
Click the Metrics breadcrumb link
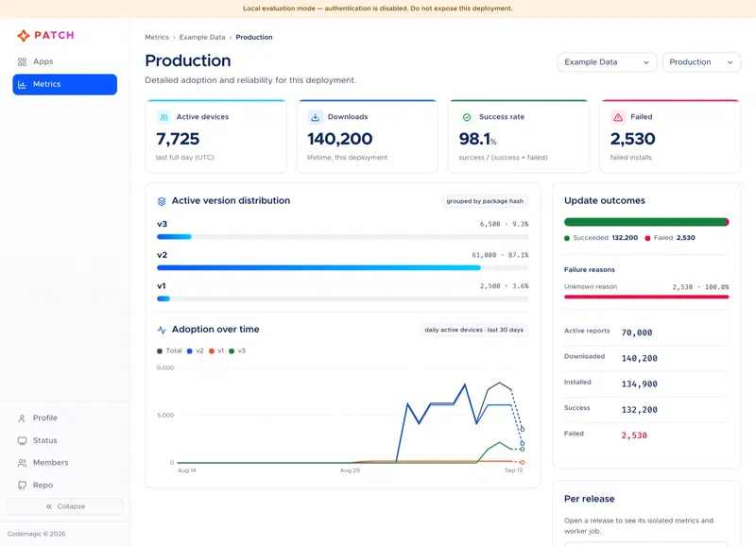click(157, 37)
